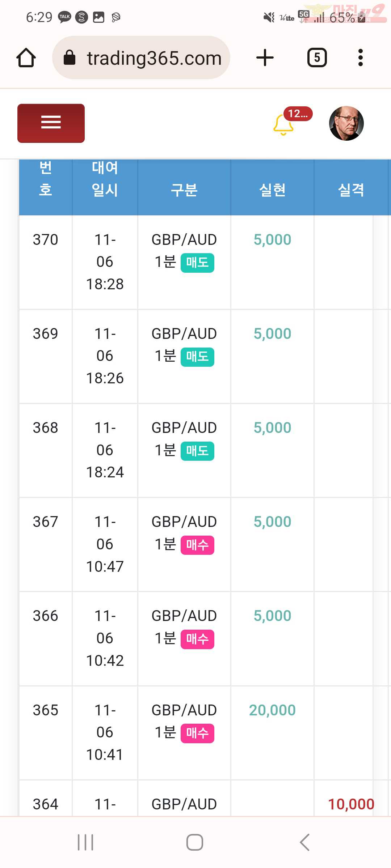
Task: Open browser three-dot options menu
Action: click(360, 58)
